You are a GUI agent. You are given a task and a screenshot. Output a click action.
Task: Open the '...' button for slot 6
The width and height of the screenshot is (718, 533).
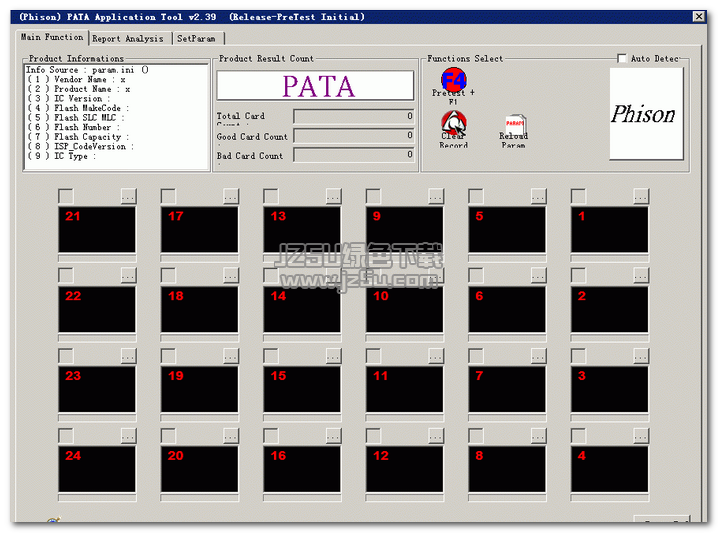[539, 276]
